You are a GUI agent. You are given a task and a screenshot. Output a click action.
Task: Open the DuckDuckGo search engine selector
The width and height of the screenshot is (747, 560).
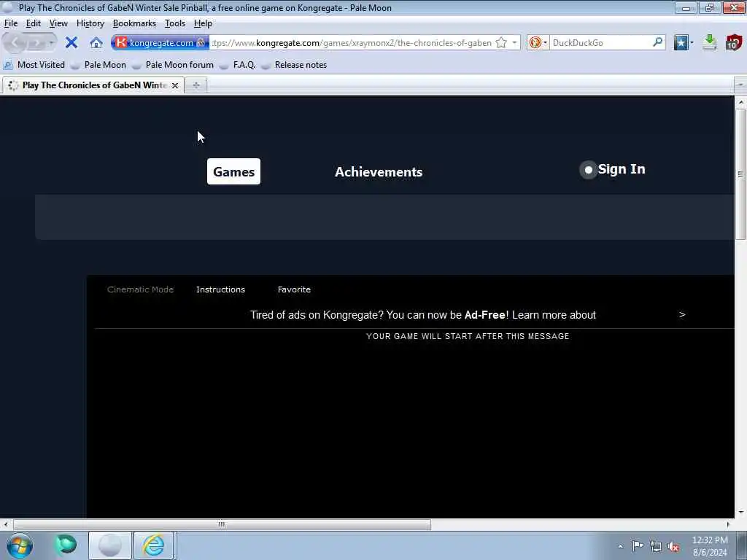pos(538,43)
